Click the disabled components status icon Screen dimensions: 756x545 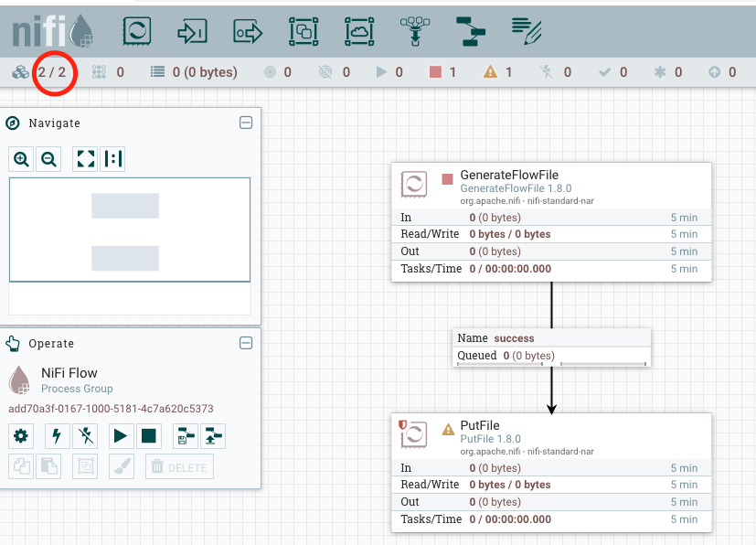[546, 72]
